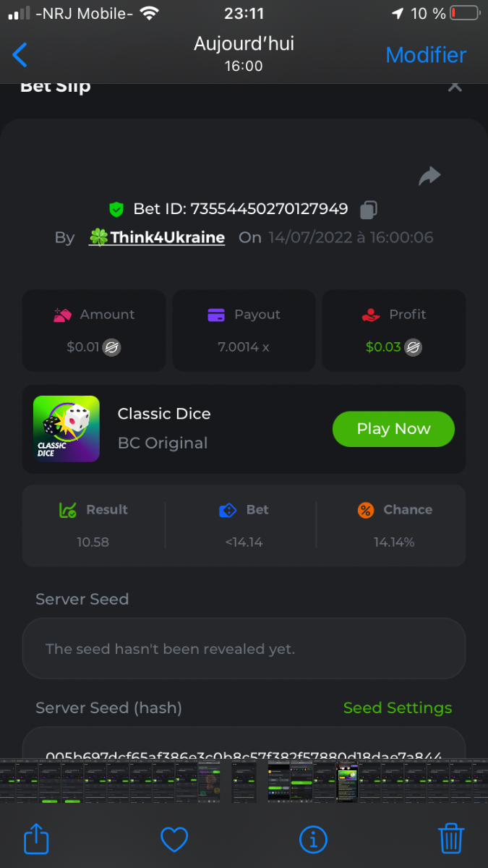Select the Server Seed field

pos(244,649)
